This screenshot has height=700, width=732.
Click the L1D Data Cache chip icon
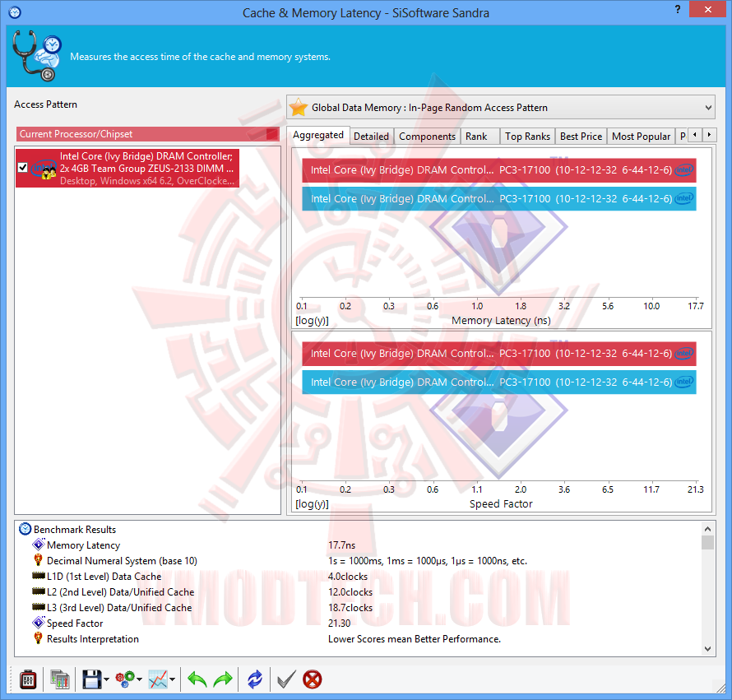39,575
